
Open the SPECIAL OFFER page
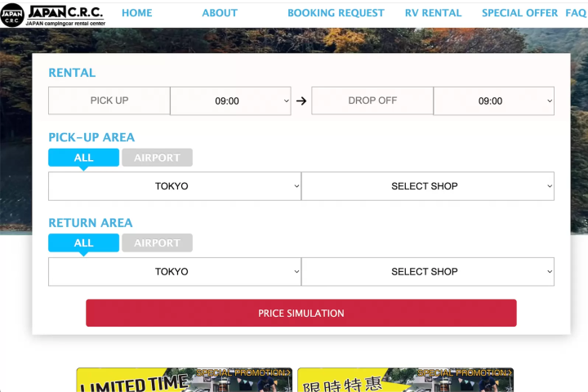tap(519, 13)
